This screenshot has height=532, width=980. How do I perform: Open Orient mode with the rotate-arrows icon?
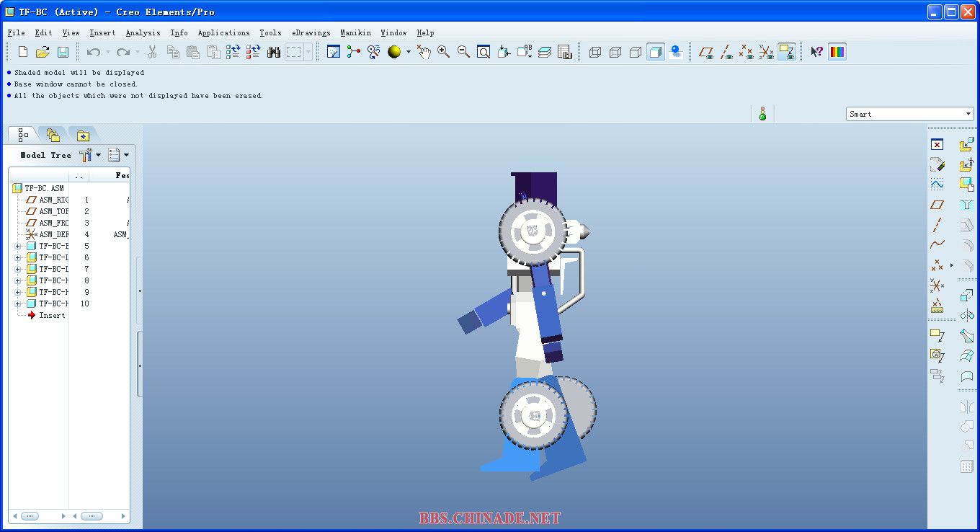click(x=374, y=52)
